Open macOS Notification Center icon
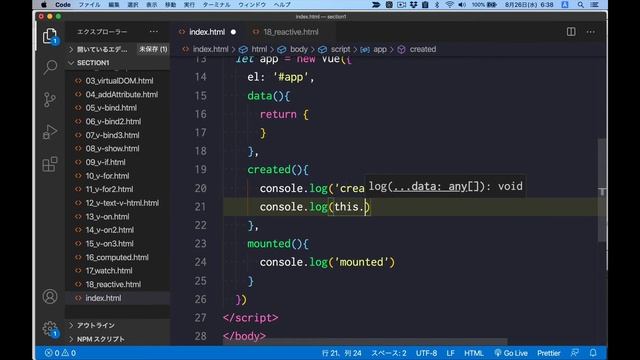 click(595, 5)
